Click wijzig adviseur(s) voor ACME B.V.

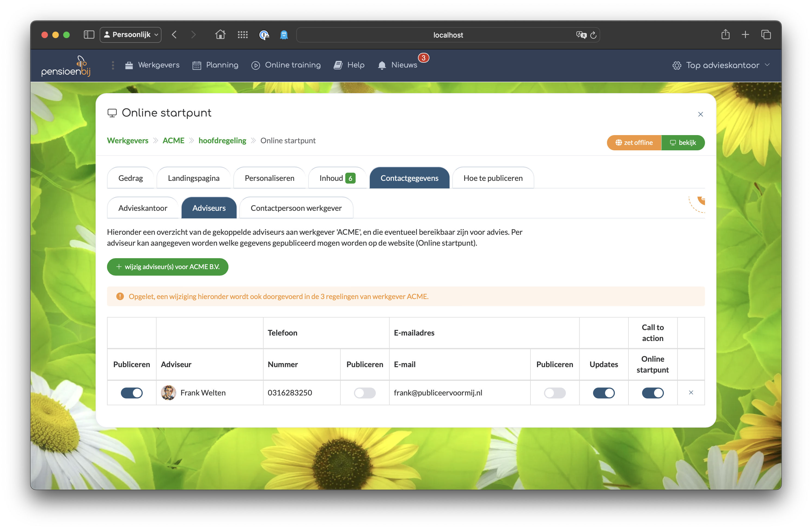tap(167, 267)
